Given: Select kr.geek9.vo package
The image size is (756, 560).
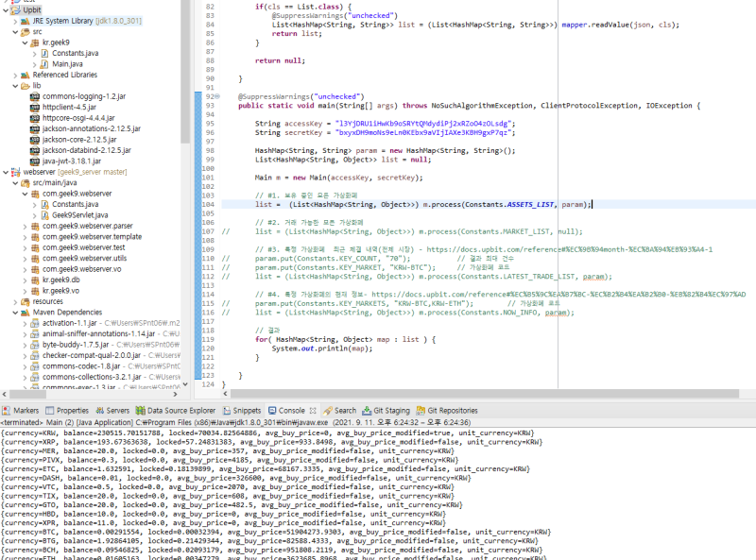Looking at the screenshot, I should 60,291.
